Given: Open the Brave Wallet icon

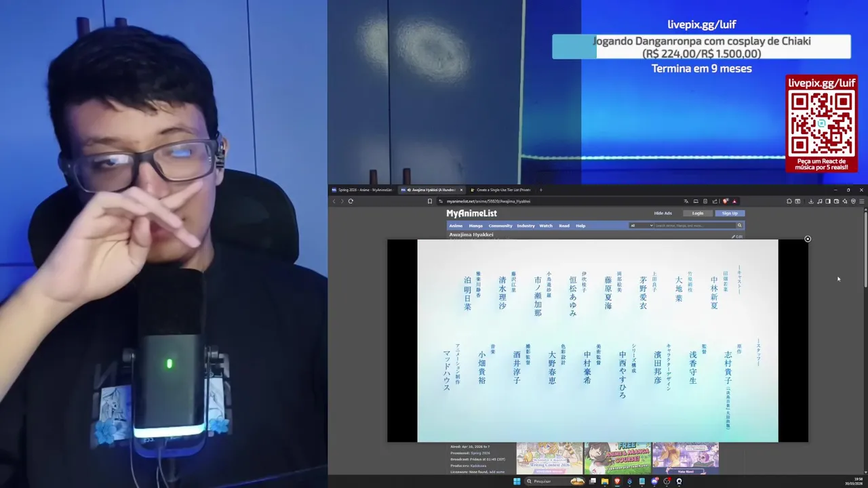Looking at the screenshot, I should point(836,201).
